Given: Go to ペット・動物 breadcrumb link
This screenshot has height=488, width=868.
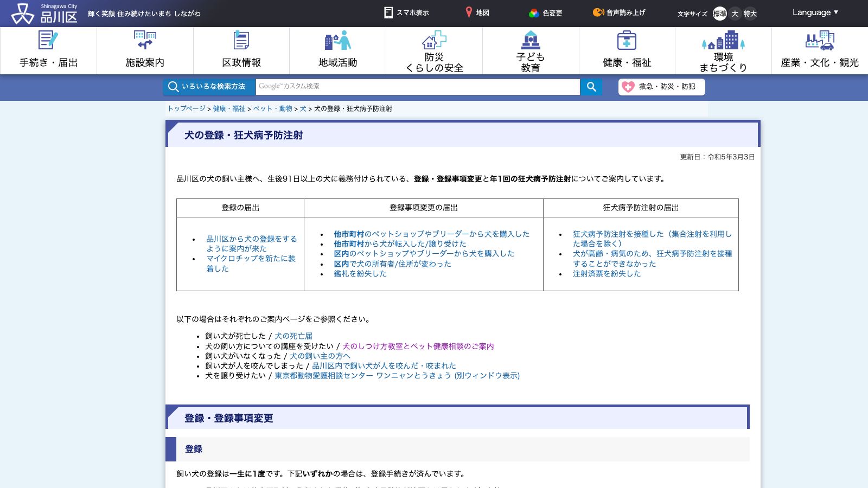Looking at the screenshot, I should pos(273,109).
